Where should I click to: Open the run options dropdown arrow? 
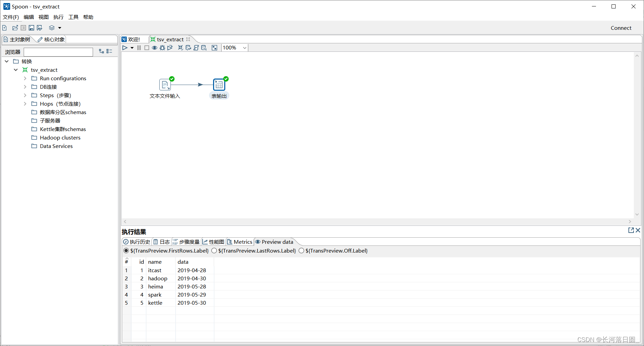(132, 48)
